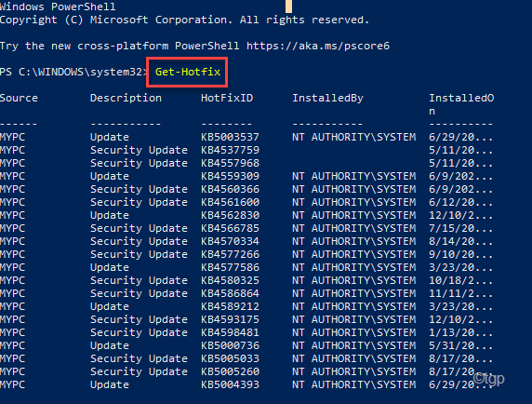Select hotfix ID KB5003537
This screenshot has width=532, height=404.
pyautogui.click(x=230, y=137)
